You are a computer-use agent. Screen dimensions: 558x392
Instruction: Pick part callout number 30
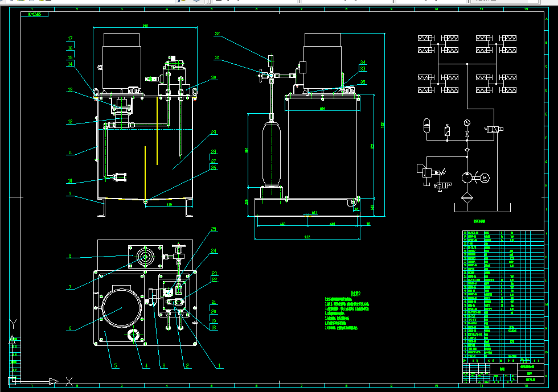coord(214,77)
